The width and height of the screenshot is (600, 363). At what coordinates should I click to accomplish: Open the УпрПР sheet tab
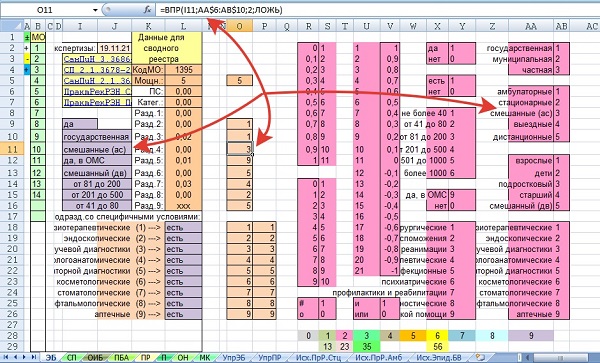point(269,358)
